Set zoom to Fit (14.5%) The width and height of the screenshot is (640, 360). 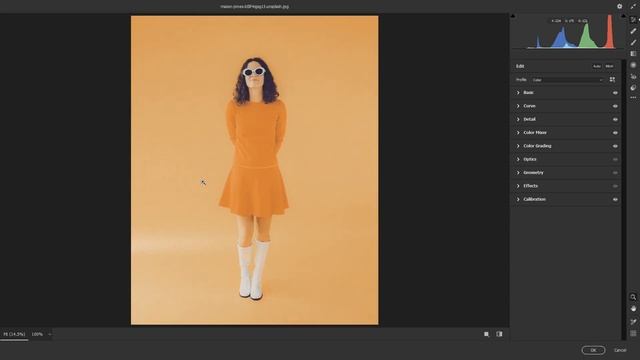coord(14,334)
